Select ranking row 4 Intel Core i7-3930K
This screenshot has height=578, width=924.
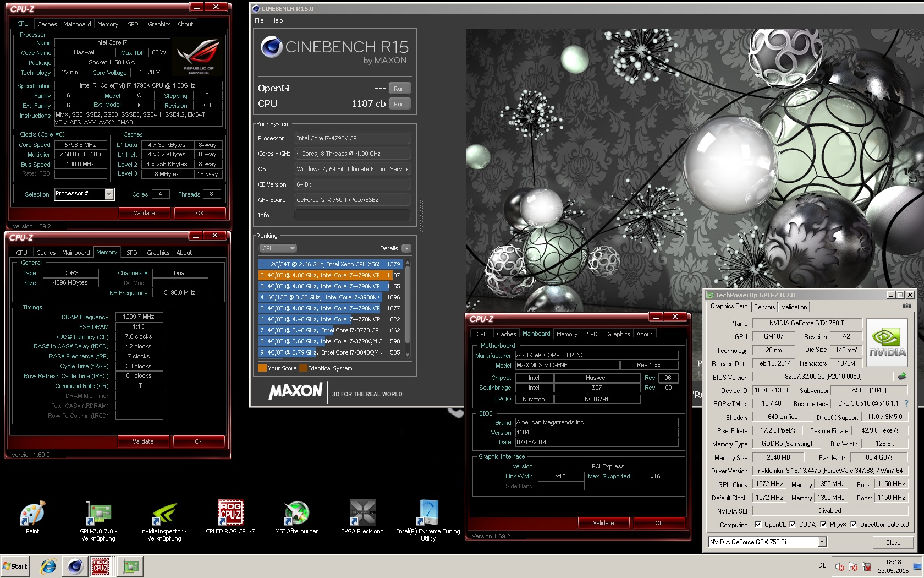330,297
